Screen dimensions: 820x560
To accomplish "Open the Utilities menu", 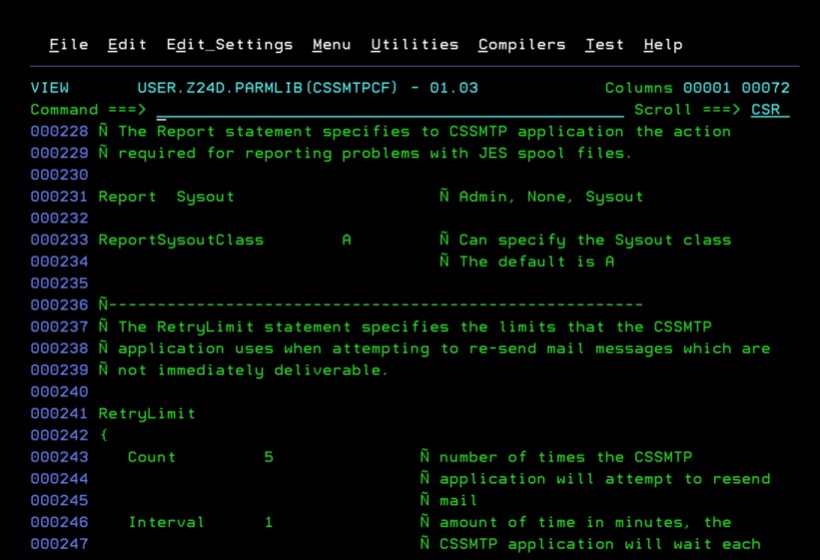I will click(x=415, y=45).
